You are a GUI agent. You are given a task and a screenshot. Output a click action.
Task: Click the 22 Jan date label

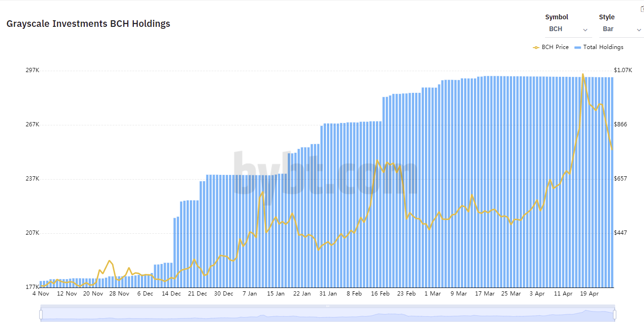(302, 294)
